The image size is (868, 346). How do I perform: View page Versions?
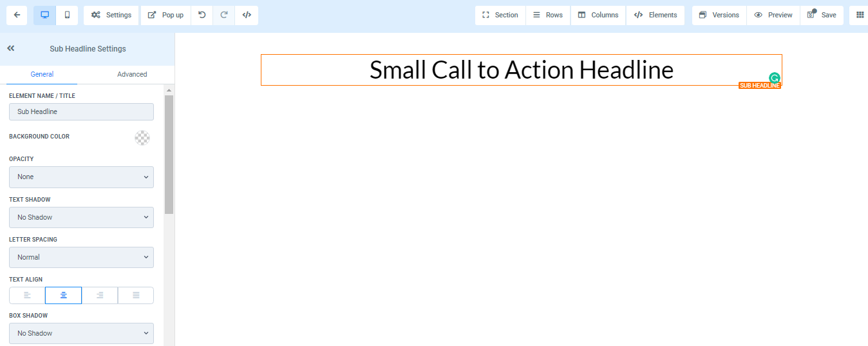click(x=719, y=15)
